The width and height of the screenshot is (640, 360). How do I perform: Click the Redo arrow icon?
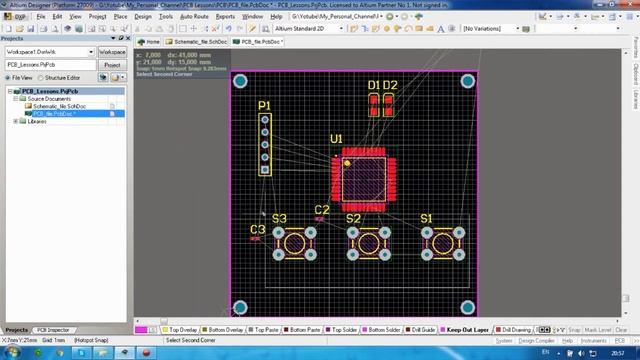240,29
